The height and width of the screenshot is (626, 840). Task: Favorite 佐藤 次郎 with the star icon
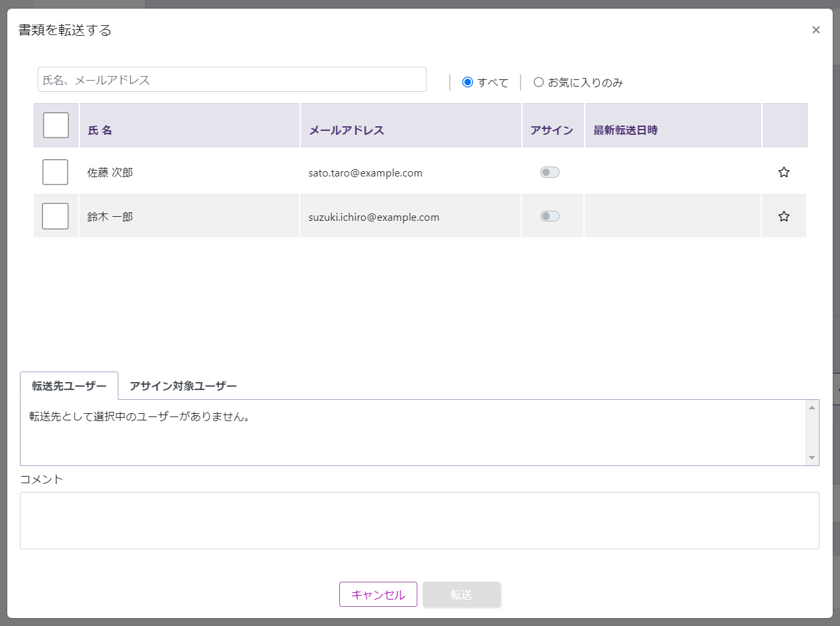(784, 173)
